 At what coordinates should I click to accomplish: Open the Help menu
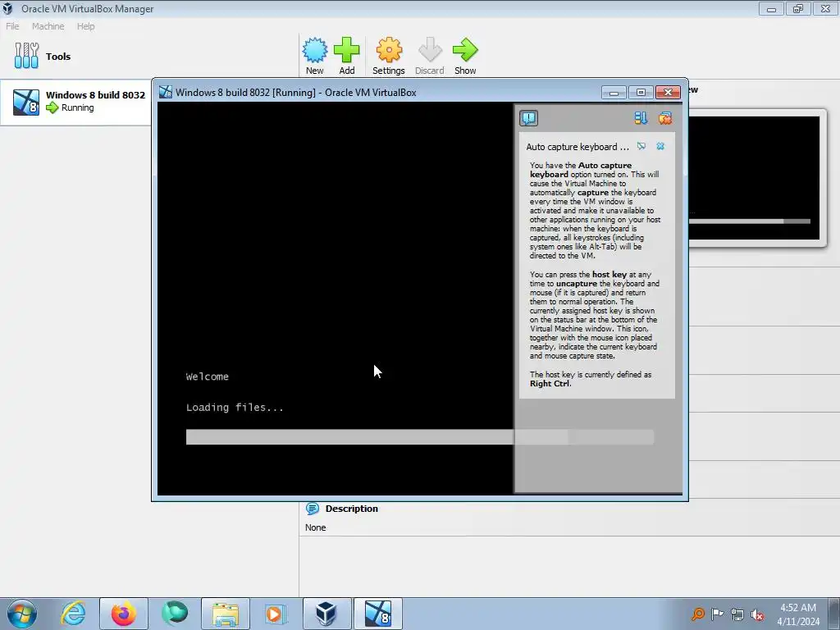pos(85,26)
